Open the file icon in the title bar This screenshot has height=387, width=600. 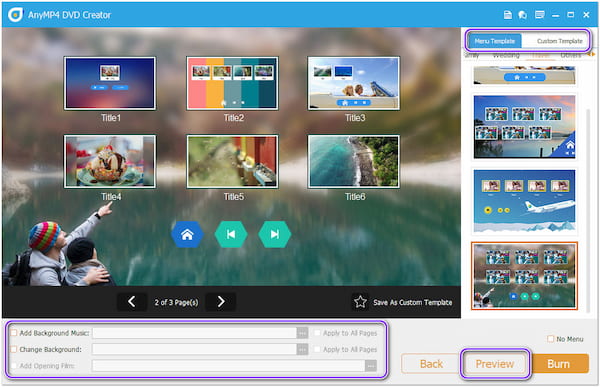[507, 15]
